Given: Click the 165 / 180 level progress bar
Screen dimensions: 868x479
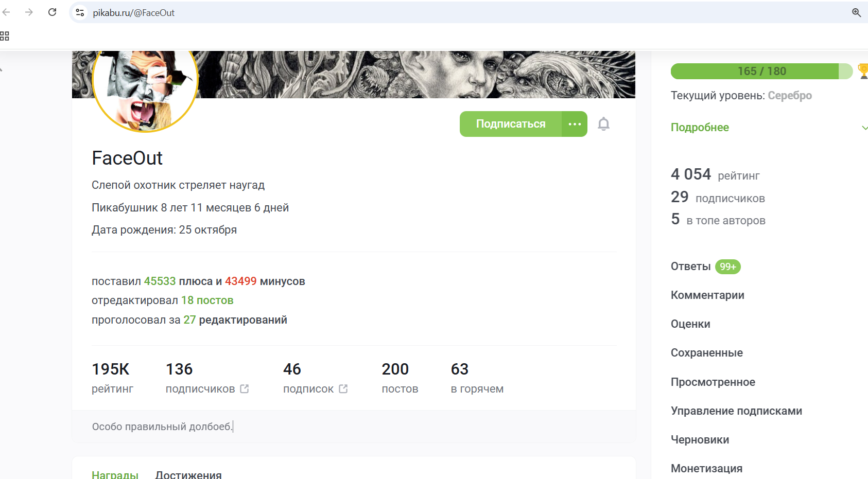Looking at the screenshot, I should [x=761, y=71].
